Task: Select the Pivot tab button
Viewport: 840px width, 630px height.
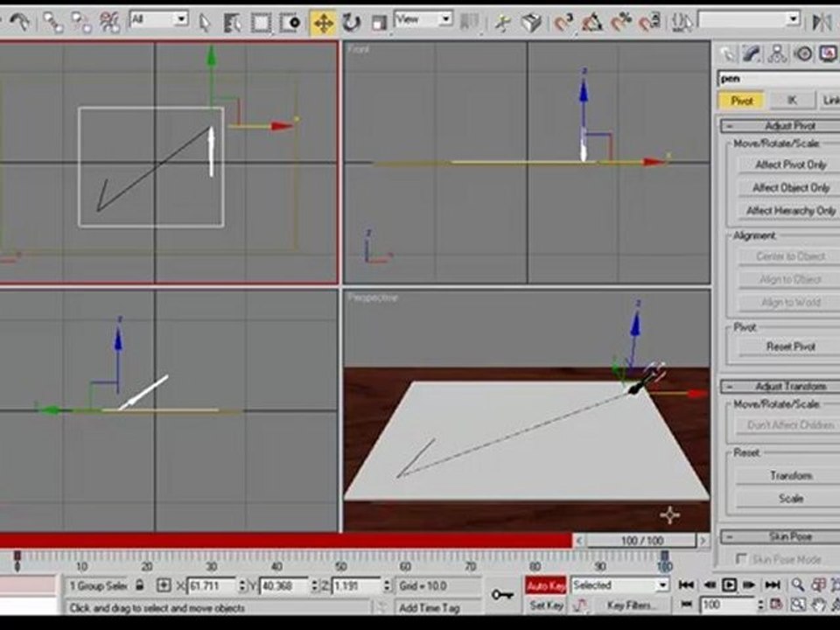Action: [741, 101]
